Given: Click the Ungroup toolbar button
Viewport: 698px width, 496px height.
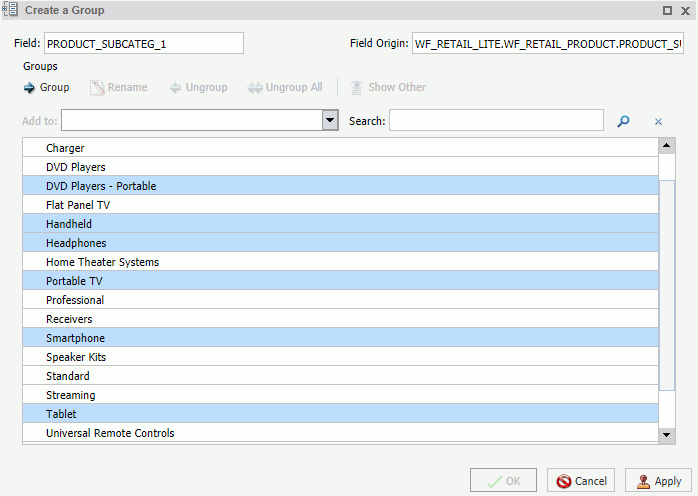Looking at the screenshot, I should pos(199,87).
